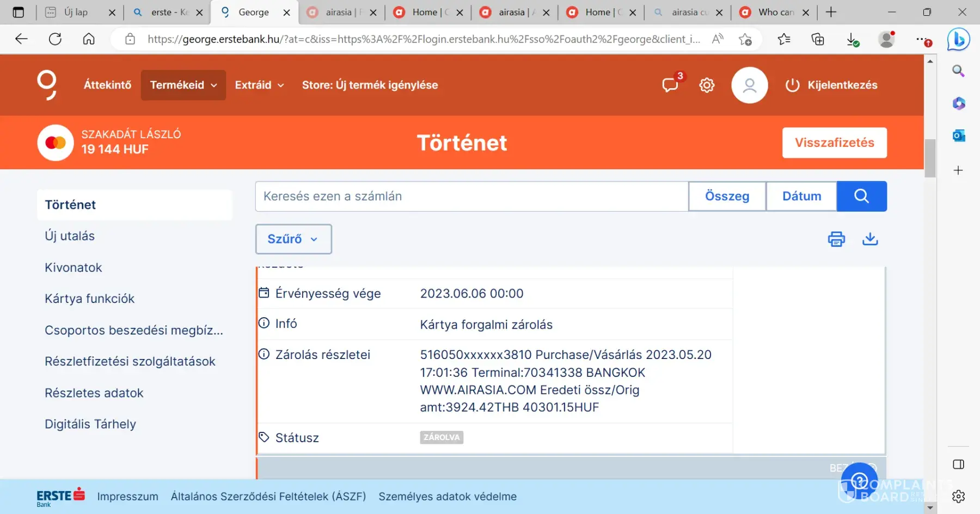The width and height of the screenshot is (980, 514).
Task: Select Kivonatok in the sidebar
Action: [x=73, y=268]
